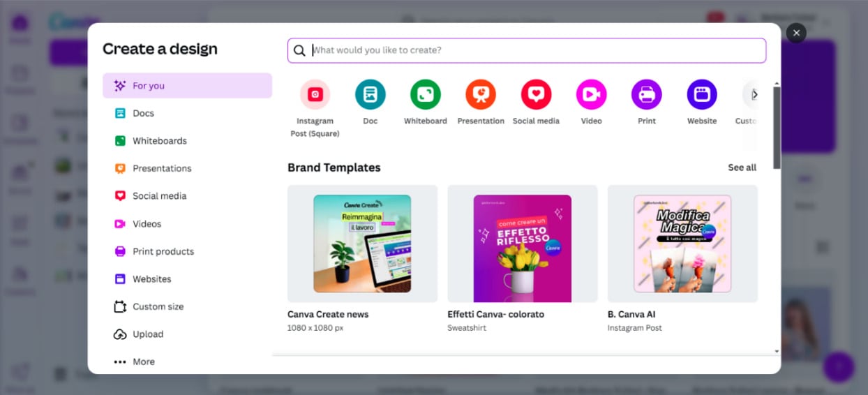Click the 'Instagram Post' subtitle under B. Canva AI

[x=635, y=328]
